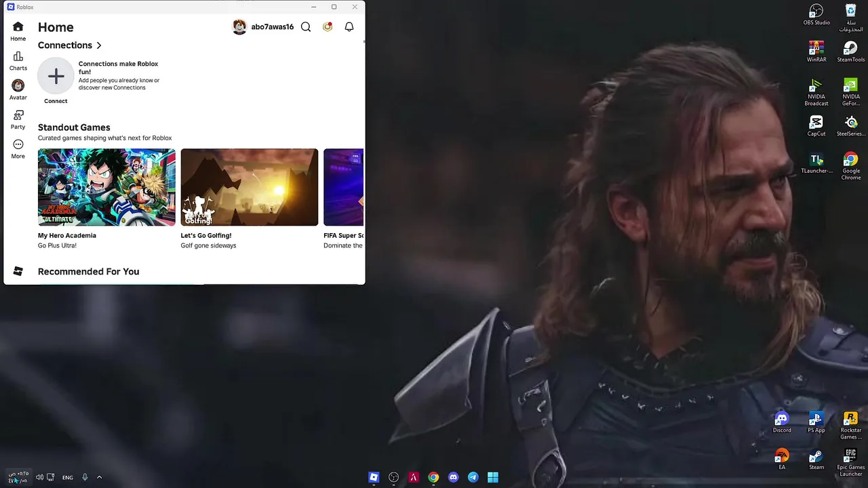Open the More menu in sidebar
The height and width of the screenshot is (488, 868).
coord(18,149)
